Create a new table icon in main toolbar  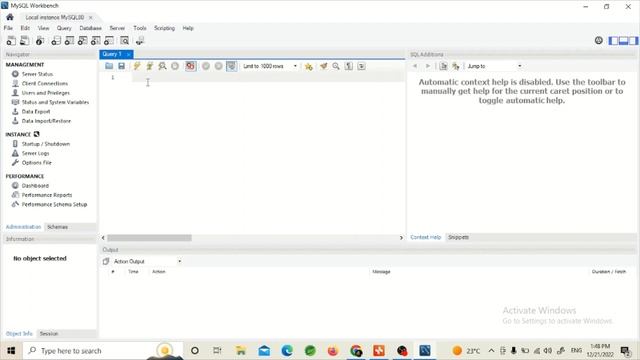(69, 40)
